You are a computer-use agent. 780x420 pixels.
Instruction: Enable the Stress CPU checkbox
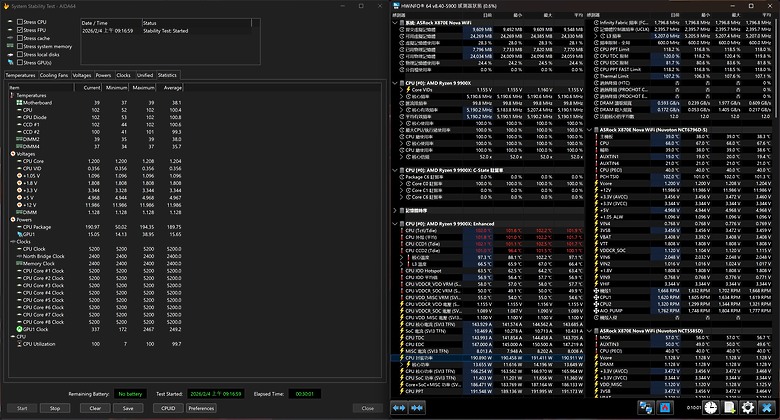pyautogui.click(x=20, y=22)
